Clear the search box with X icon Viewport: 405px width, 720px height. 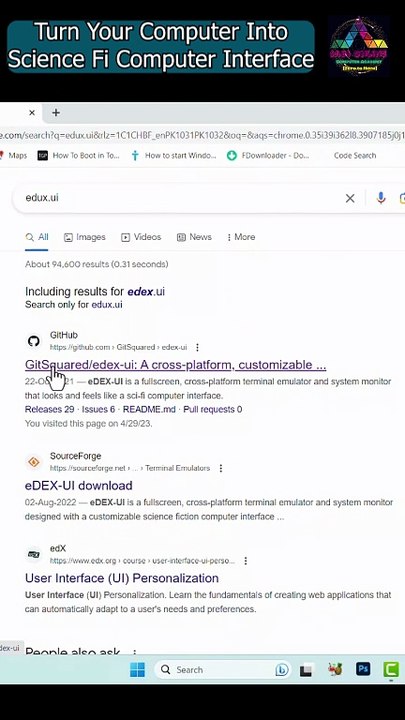coord(350,198)
